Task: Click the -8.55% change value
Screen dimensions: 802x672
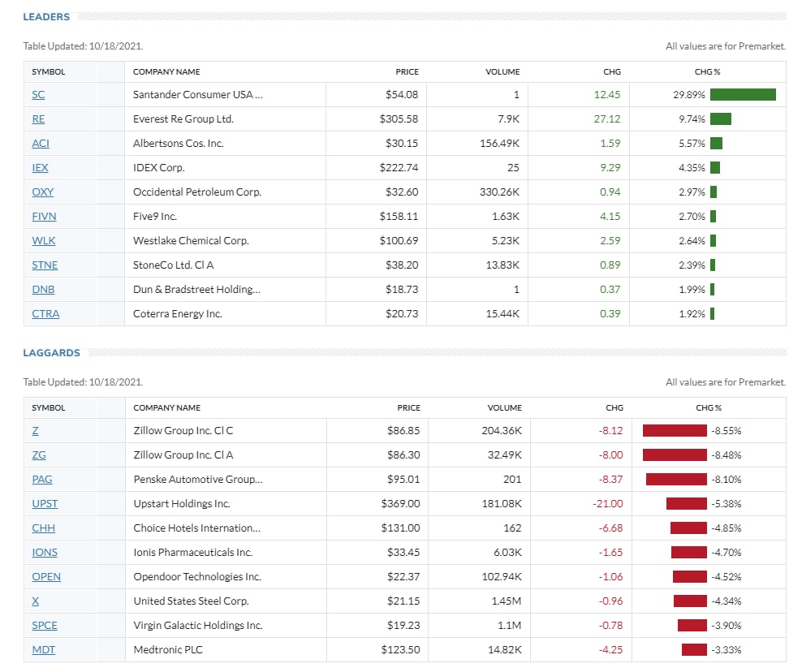Action: [727, 431]
